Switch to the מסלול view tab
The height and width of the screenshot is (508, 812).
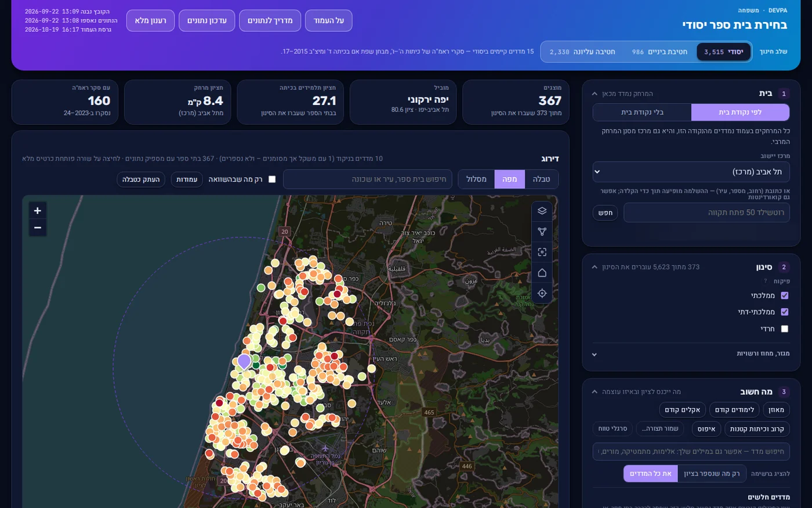tap(476, 179)
